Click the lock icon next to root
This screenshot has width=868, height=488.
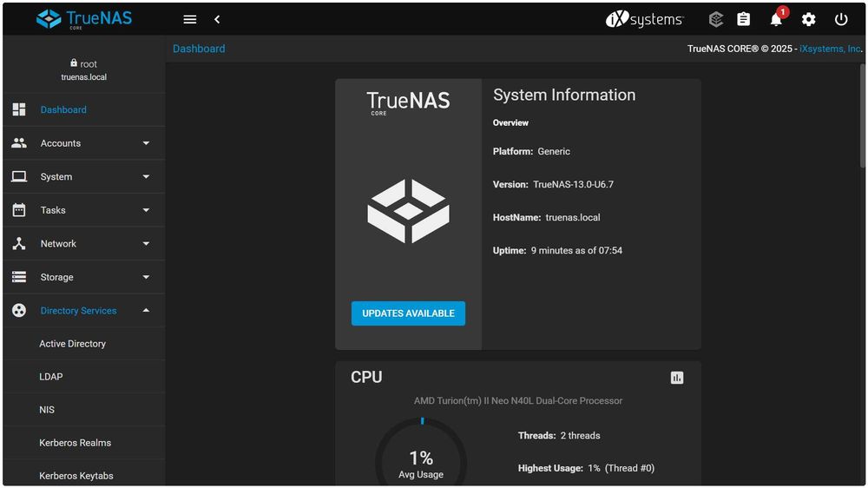(x=74, y=63)
